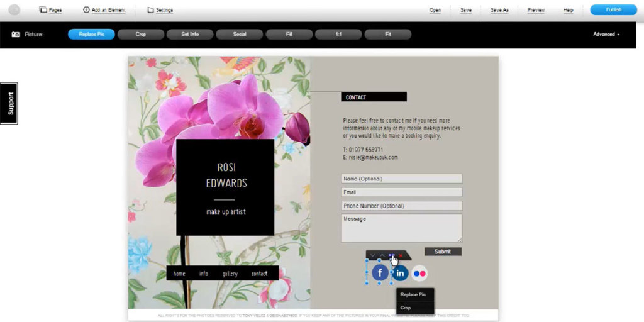Open Pages from the top toolbar
Viewport: 644px width, 322px height.
click(x=50, y=10)
